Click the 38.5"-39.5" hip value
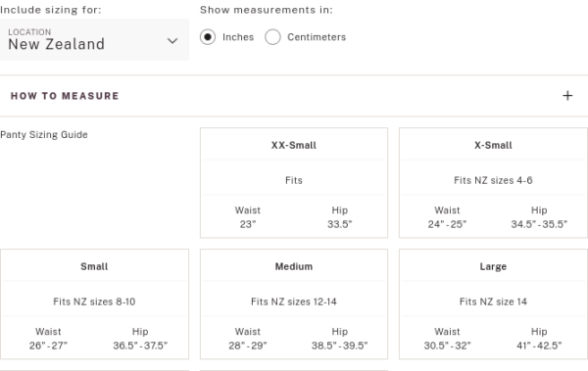588x371 pixels. pyautogui.click(x=340, y=346)
